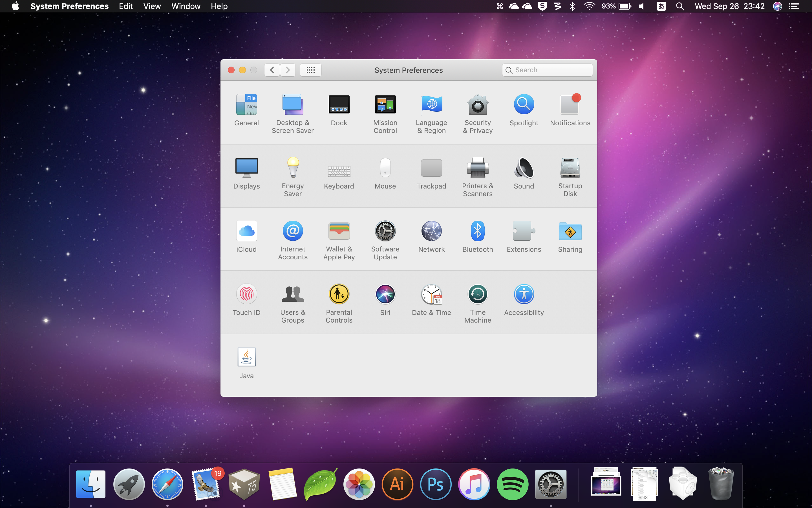
Task: Click the Siri menu bar icon
Action: [777, 6]
